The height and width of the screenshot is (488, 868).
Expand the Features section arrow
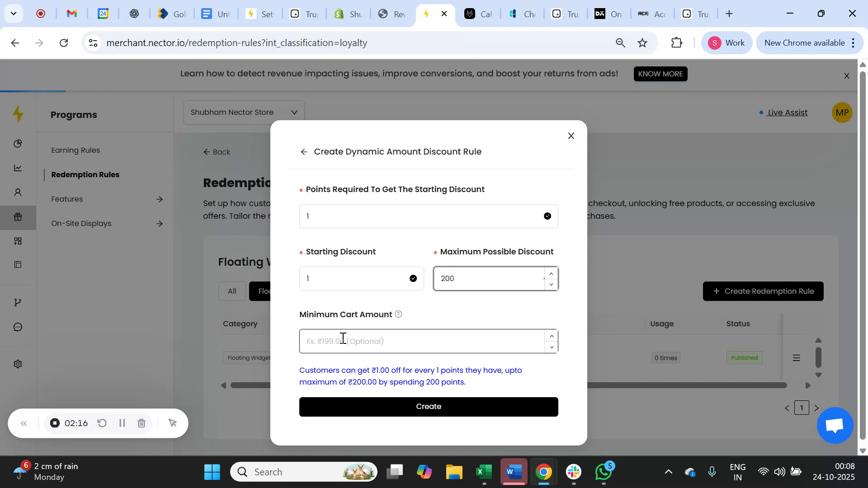[x=160, y=199]
